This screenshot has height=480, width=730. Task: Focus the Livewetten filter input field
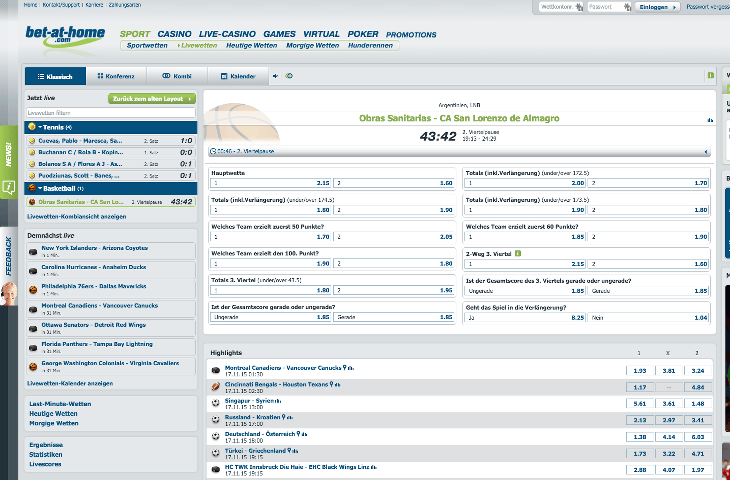111,113
